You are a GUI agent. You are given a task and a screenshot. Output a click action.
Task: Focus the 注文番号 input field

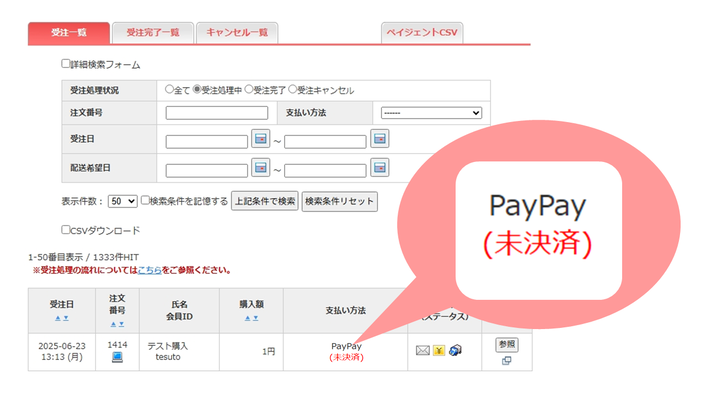coord(217,113)
